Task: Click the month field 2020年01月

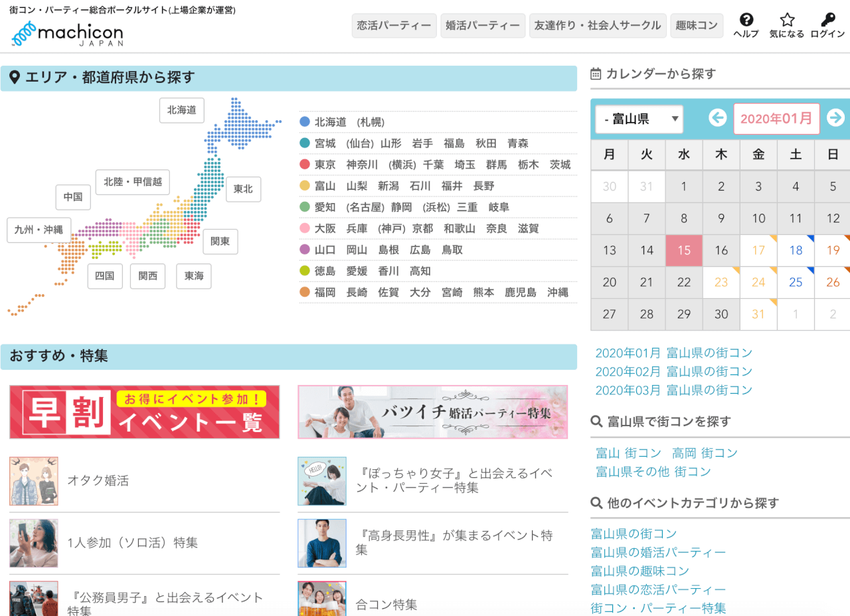Action: tap(776, 119)
